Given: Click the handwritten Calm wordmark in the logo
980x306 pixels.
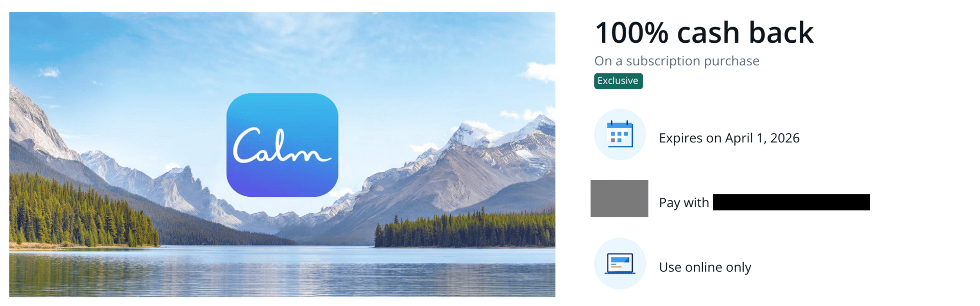Looking at the screenshot, I should coord(282,146).
